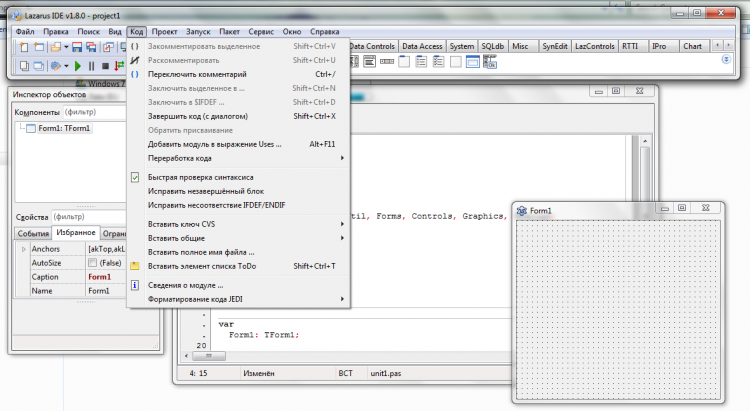Switch to the LazControls palette tab

[594, 46]
